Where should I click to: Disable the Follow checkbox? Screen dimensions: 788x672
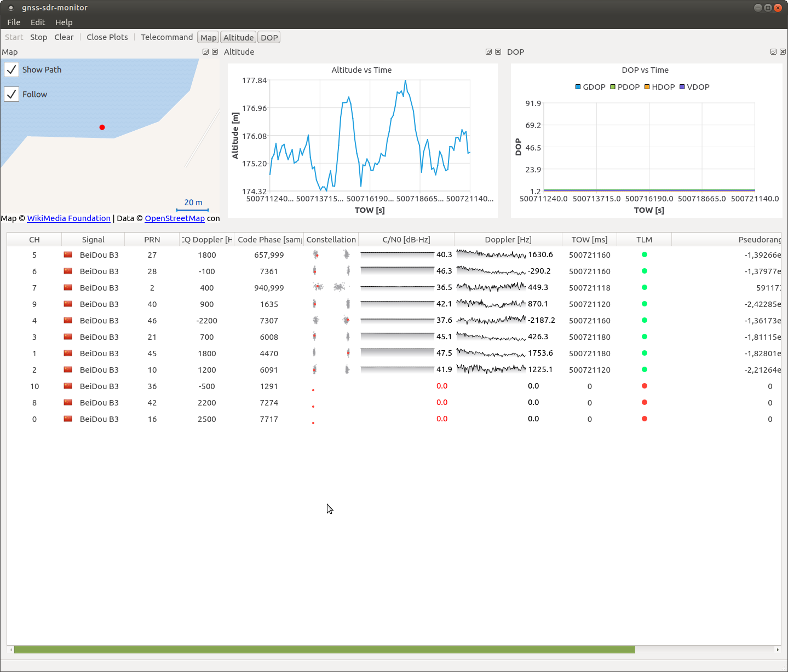point(11,94)
